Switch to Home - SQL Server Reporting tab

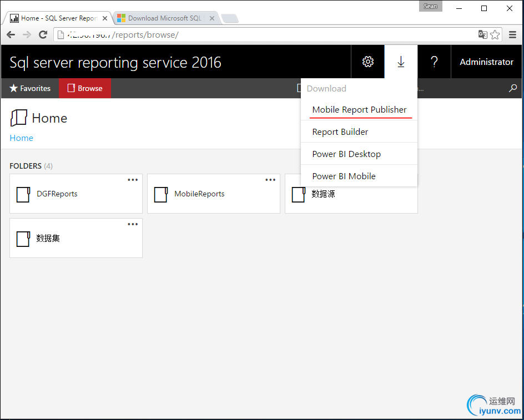tap(58, 18)
